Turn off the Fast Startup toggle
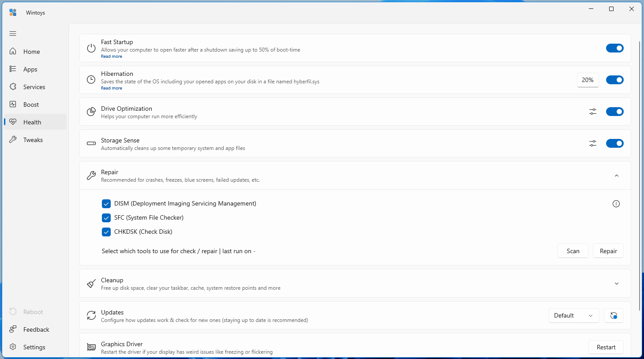Image resolution: width=644 pixels, height=359 pixels. click(x=615, y=48)
